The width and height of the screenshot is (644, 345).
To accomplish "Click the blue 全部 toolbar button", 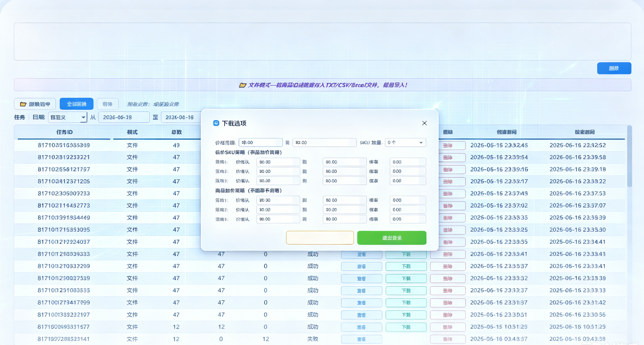I will click(76, 104).
